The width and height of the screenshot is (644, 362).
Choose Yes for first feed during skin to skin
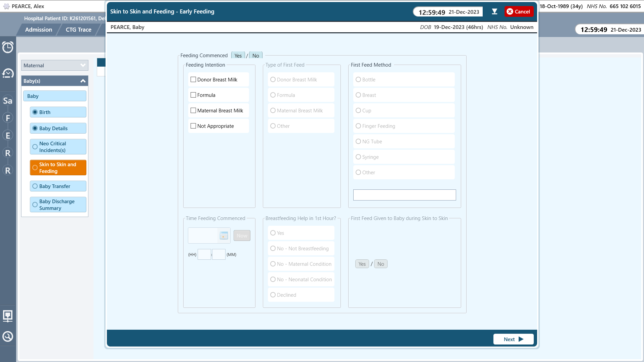pyautogui.click(x=362, y=264)
